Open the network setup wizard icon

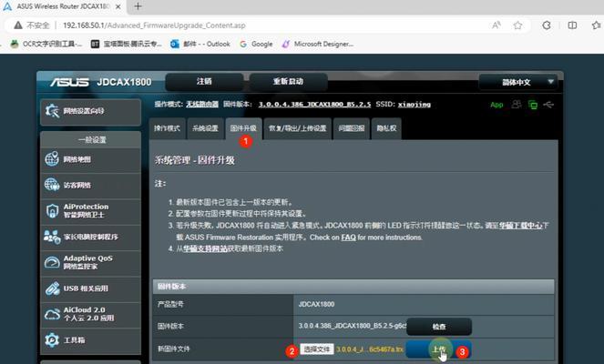tap(53, 111)
